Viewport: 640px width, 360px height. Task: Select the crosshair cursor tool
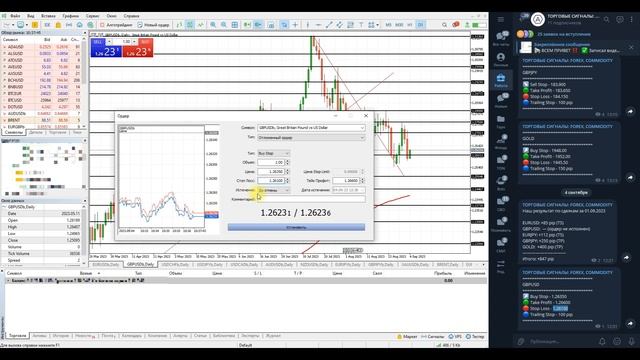point(295,25)
